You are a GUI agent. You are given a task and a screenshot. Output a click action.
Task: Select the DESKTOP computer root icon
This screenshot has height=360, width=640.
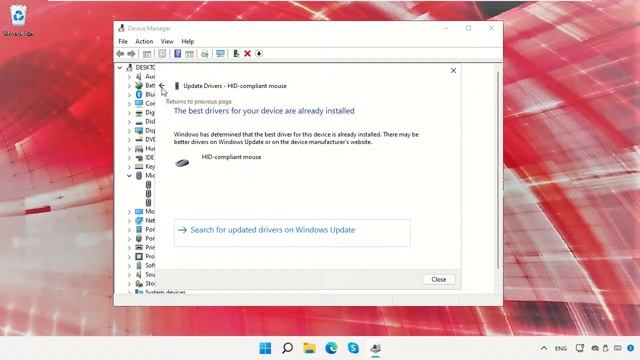[129, 67]
